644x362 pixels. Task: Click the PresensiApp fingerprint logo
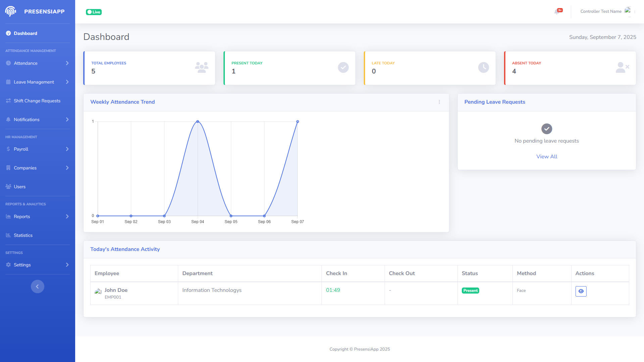point(11,11)
